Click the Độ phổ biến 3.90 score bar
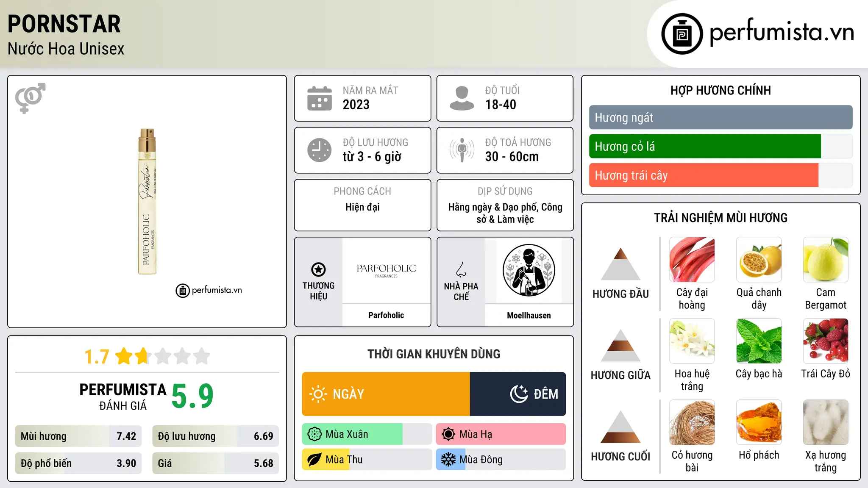 coord(78,463)
